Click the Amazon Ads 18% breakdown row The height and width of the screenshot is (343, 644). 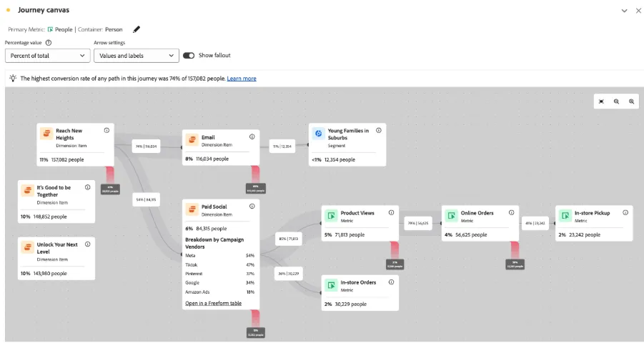(219, 292)
